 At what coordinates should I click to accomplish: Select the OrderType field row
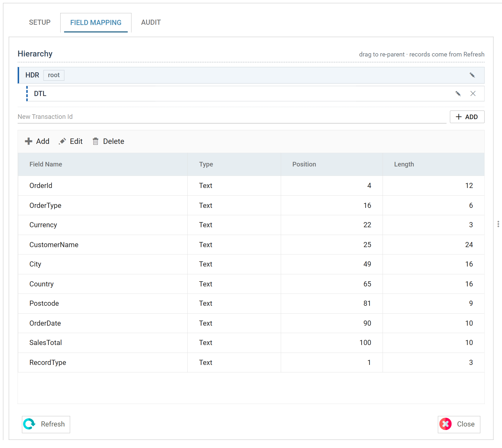[251, 205]
